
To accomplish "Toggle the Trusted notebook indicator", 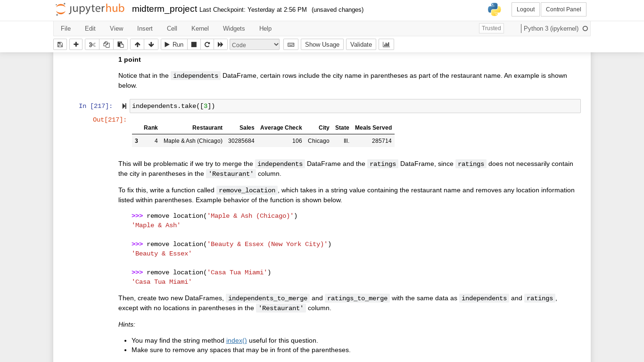I will click(491, 28).
